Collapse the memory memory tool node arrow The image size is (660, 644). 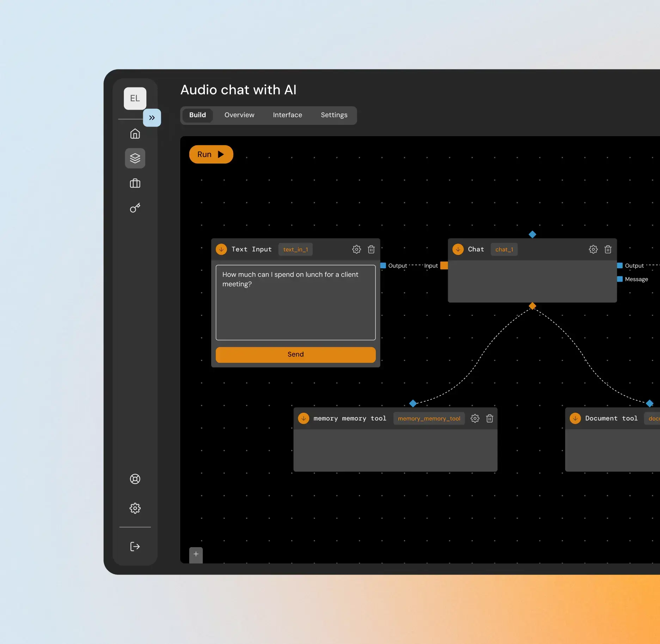click(x=304, y=418)
